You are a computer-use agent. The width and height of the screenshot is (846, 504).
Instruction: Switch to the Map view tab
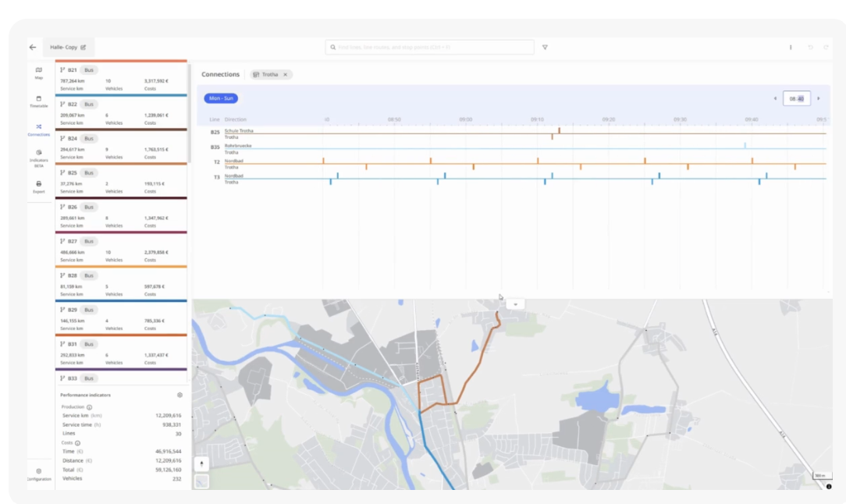(x=39, y=73)
